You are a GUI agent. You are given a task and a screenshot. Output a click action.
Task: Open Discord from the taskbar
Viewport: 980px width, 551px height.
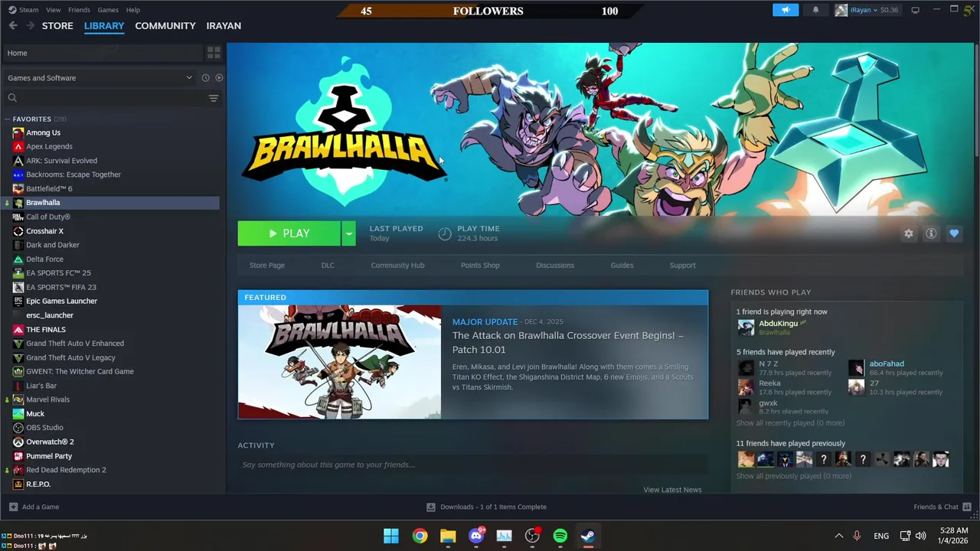476,536
